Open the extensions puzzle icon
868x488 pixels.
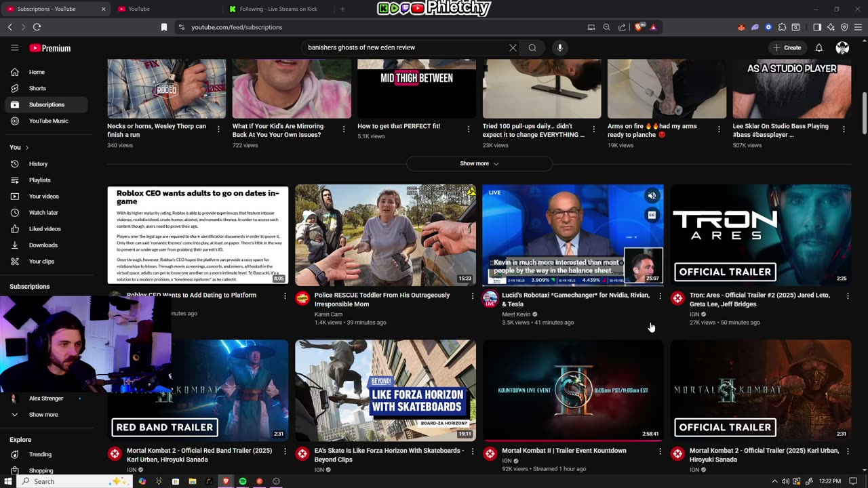(782, 27)
